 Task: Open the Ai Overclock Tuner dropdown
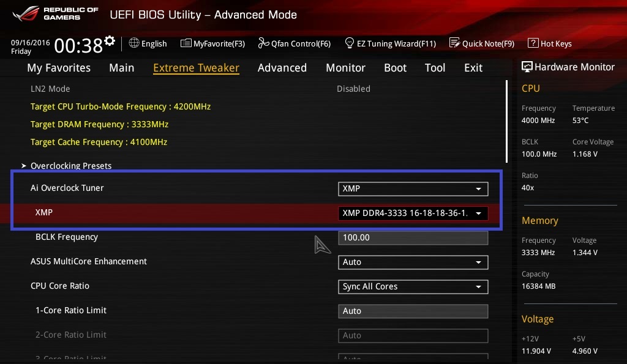[x=413, y=189]
